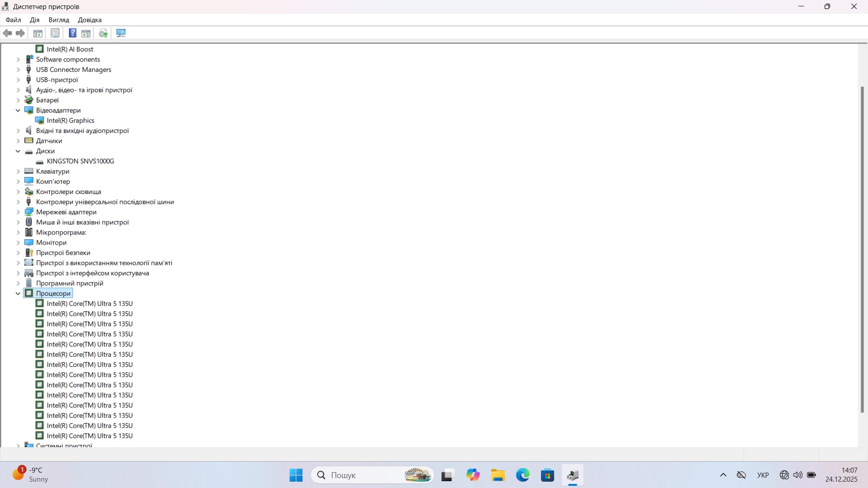This screenshot has width=868, height=488.
Task: Expand the Мережеві адаптери category
Action: coord(18,212)
